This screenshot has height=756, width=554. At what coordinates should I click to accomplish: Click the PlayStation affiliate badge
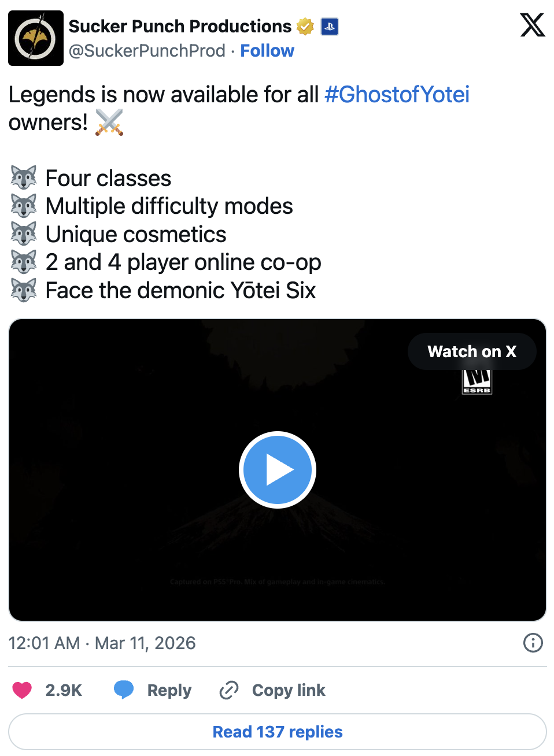tap(330, 27)
